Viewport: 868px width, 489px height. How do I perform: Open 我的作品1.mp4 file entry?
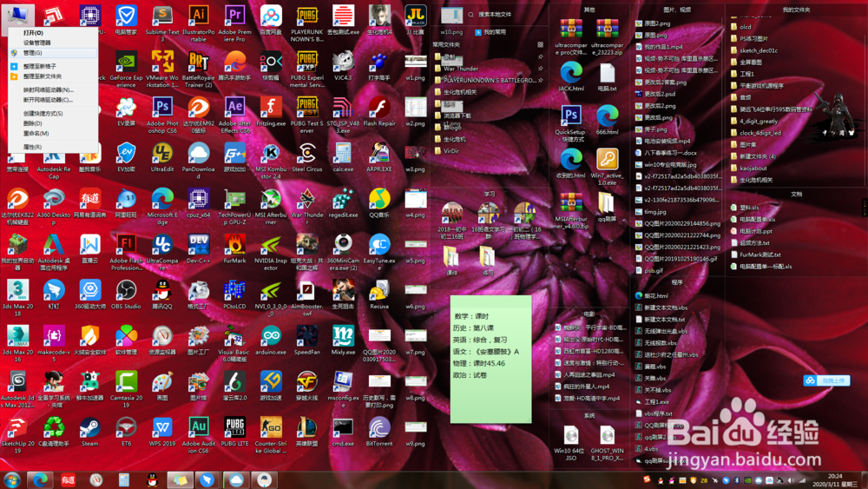point(659,47)
